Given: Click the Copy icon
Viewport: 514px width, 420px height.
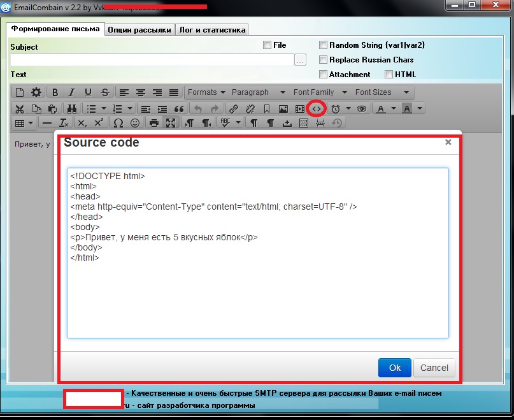Looking at the screenshot, I should [36, 108].
